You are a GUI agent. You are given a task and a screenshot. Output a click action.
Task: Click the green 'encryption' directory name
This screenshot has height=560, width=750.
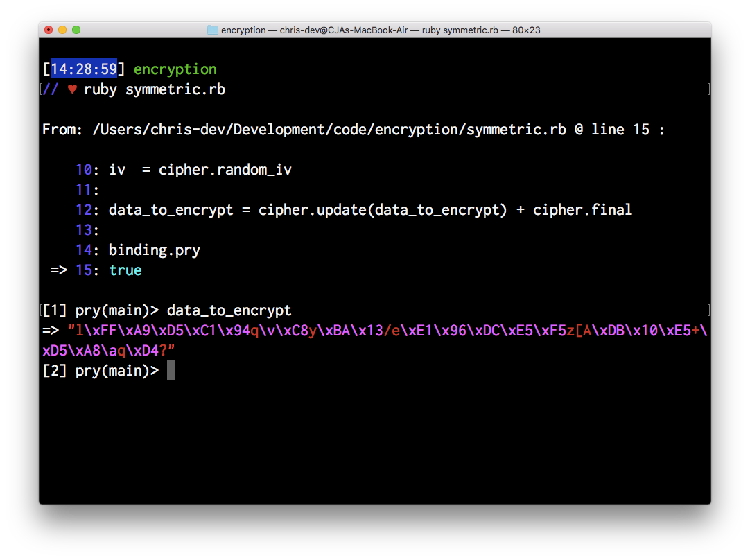point(175,69)
